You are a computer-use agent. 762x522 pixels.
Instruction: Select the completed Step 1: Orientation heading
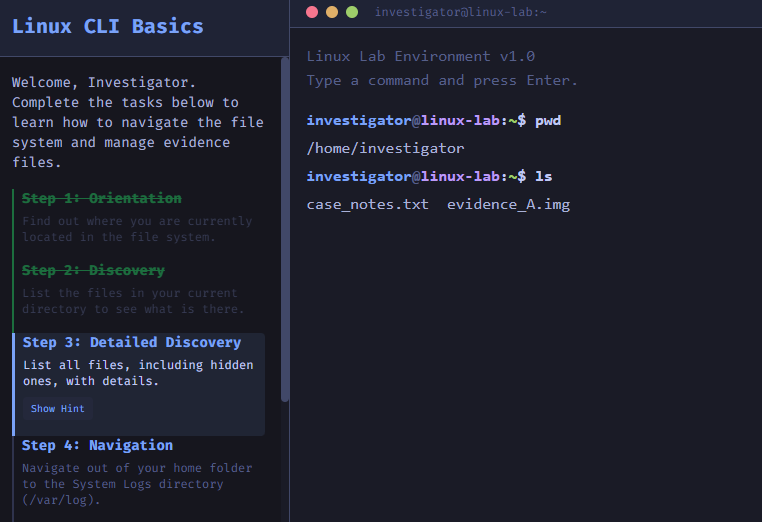coord(102,199)
